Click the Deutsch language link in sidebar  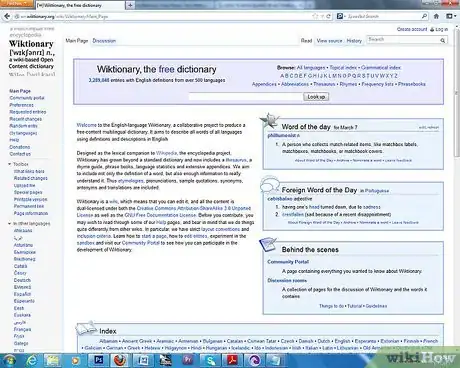tap(22, 280)
